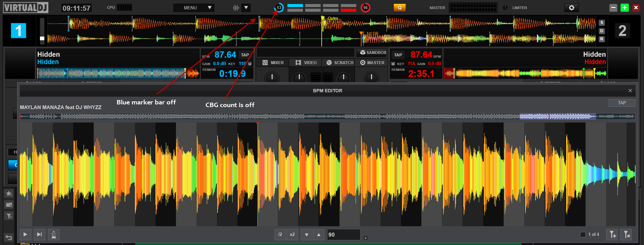
Task: Seek in deck 2 song overview waveform
Action: point(525,73)
